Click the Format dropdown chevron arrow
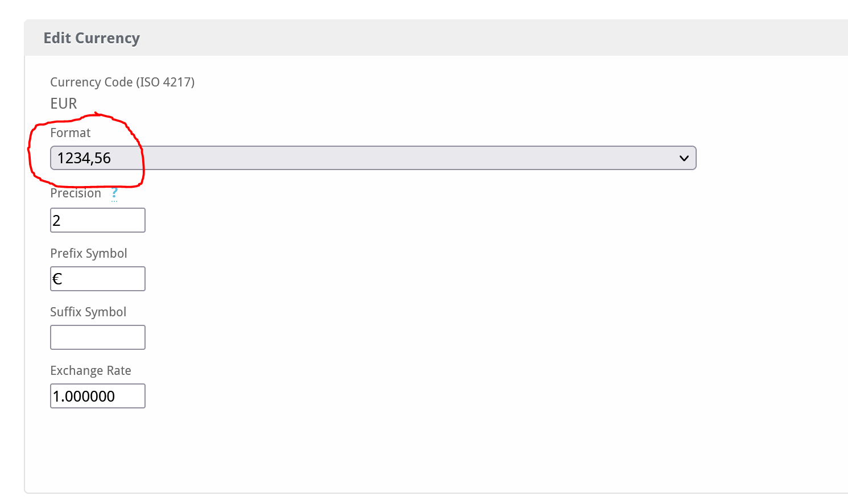Viewport: 848px width, 504px height. (684, 158)
